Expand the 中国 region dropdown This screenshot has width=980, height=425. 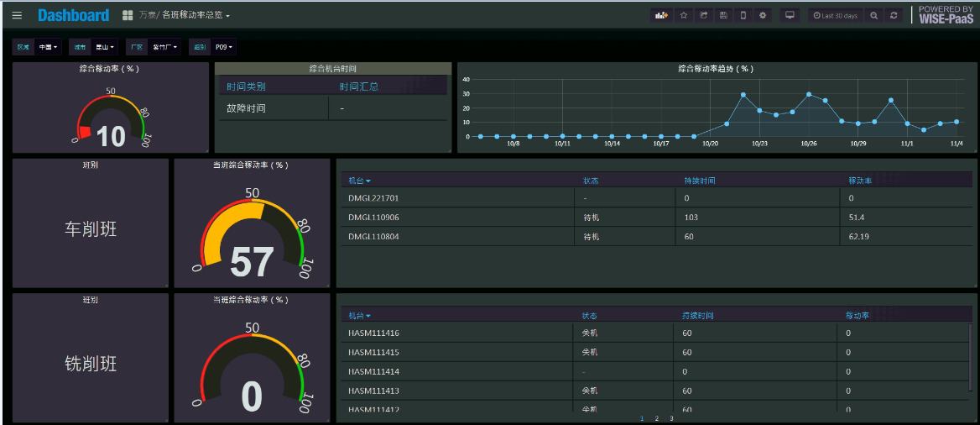pyautogui.click(x=49, y=47)
